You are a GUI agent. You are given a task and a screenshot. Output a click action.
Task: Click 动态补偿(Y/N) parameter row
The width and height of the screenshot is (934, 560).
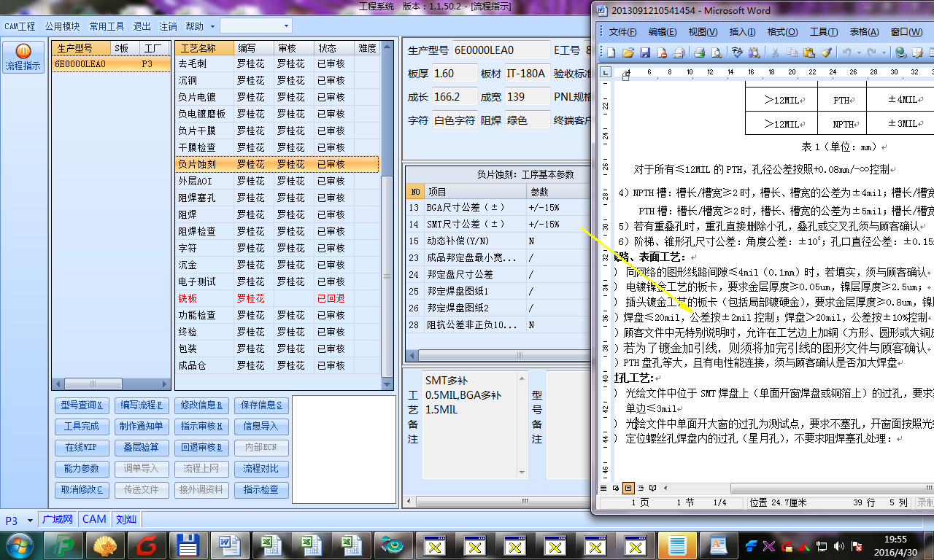(498, 241)
